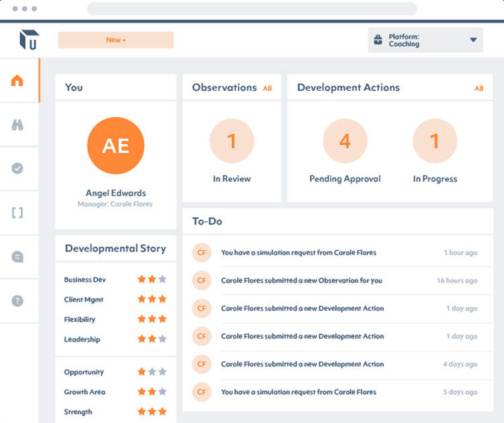Click the brackets sidebar icon
Viewport: 504px width, 423px height.
(17, 213)
